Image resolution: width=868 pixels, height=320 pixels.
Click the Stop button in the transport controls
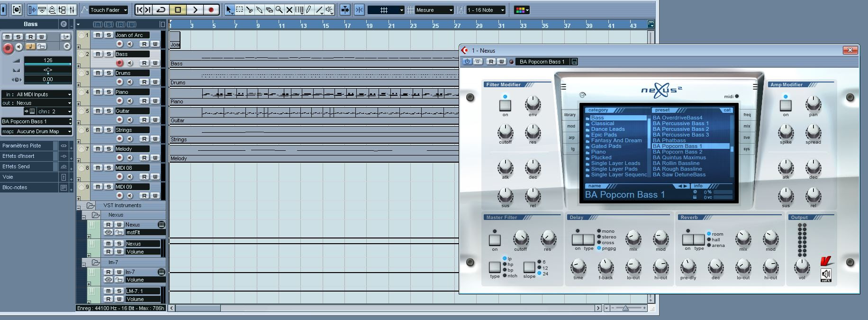click(178, 9)
